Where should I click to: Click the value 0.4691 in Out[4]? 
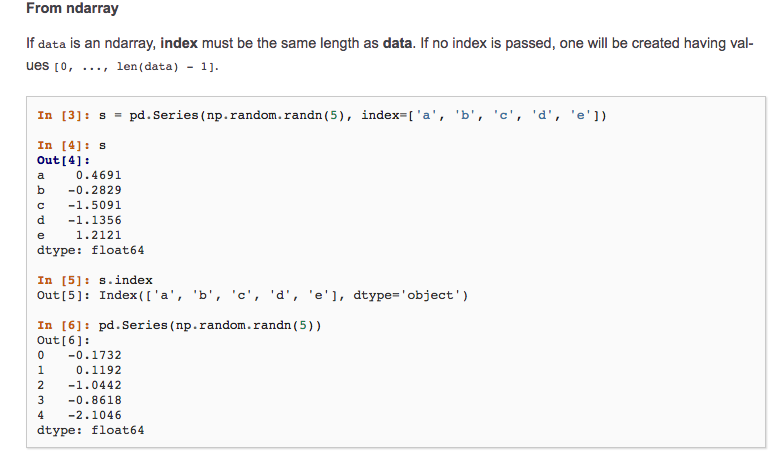click(x=98, y=175)
